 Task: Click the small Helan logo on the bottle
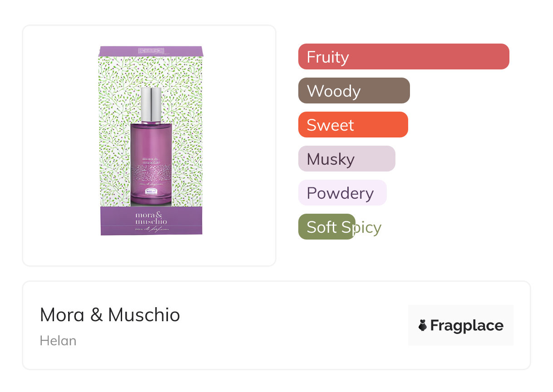click(151, 192)
